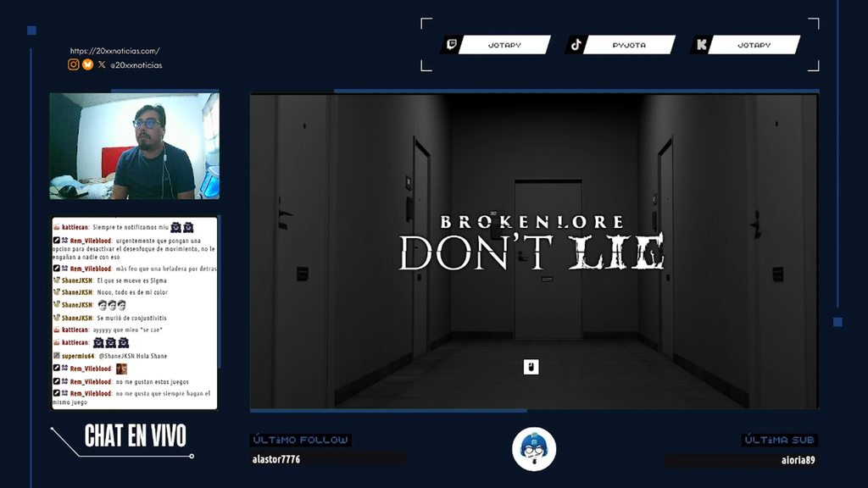
Task: Click the orange butterfly Bluesky icon
Action: 87,64
